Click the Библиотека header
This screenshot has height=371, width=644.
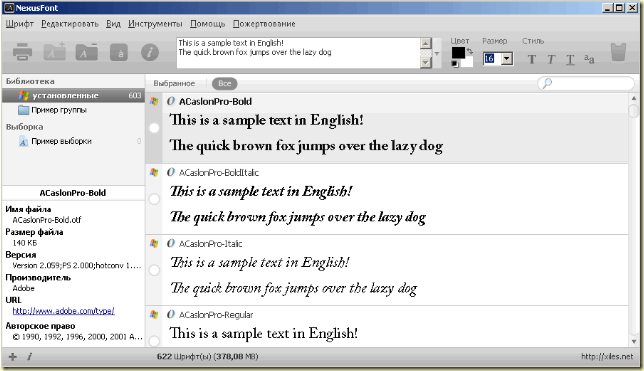click(30, 81)
